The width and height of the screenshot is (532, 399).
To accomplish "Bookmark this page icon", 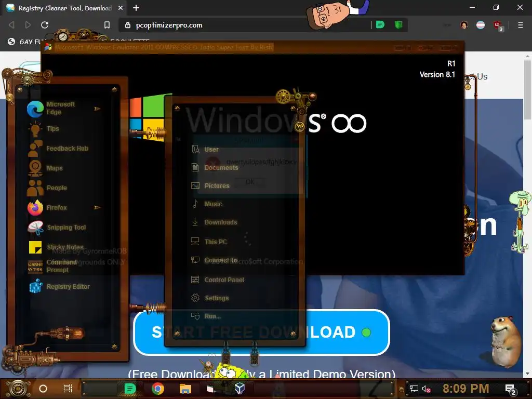I will (x=107, y=25).
